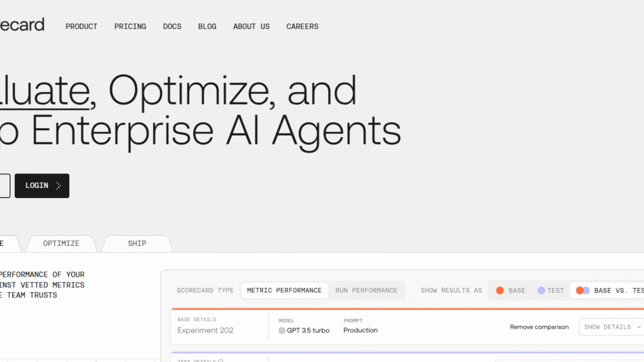The image size is (644, 362).
Task: Open the Docs link in navigation
Action: click(x=172, y=26)
